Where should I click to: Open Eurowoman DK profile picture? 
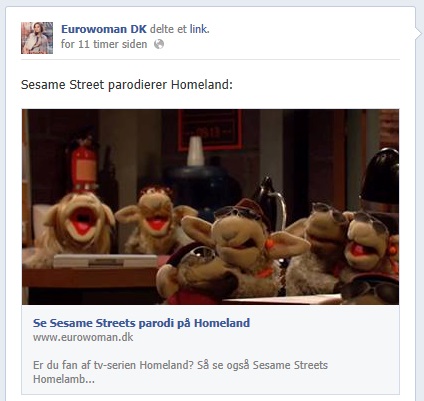[37, 38]
